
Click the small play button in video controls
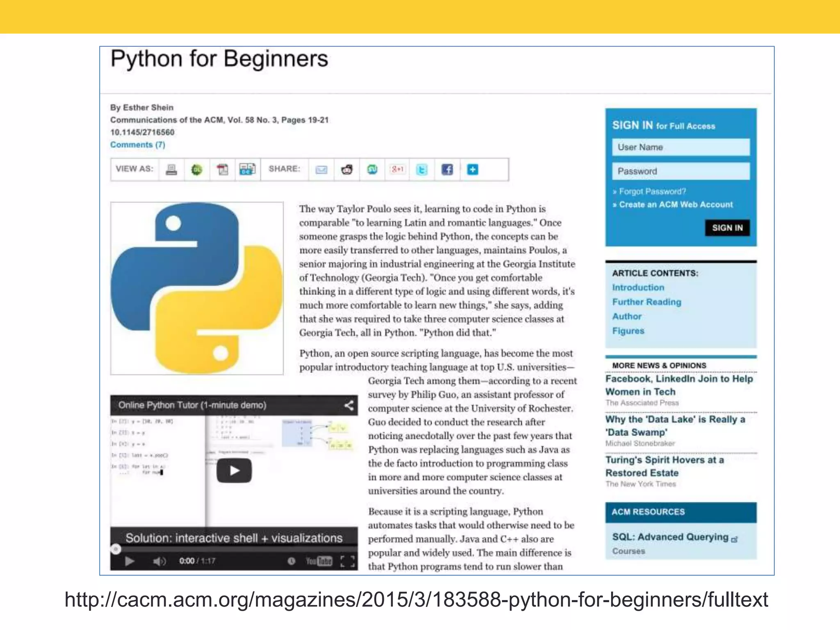pos(130,561)
